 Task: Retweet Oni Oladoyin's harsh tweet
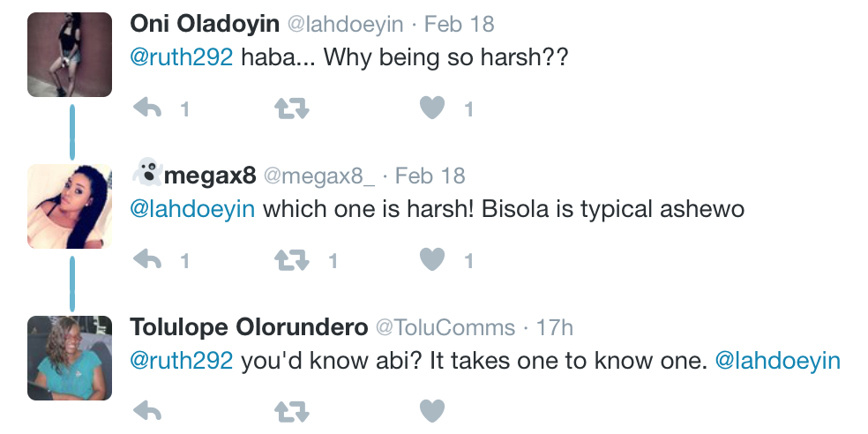point(292,108)
